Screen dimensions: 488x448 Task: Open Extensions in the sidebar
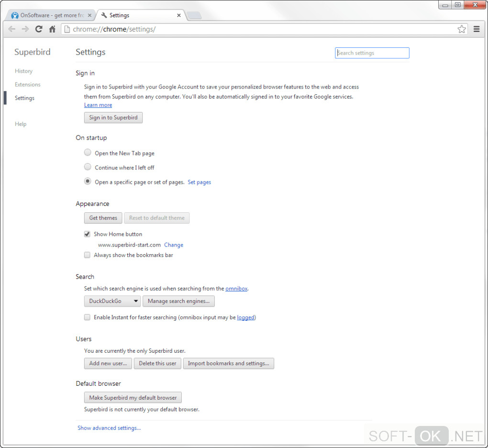pyautogui.click(x=28, y=84)
